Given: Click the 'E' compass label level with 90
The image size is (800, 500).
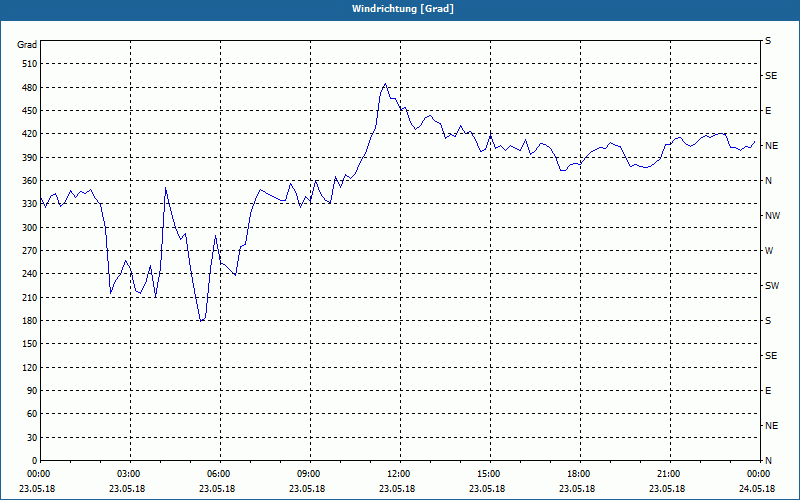Looking at the screenshot, I should pyautogui.click(x=768, y=391).
